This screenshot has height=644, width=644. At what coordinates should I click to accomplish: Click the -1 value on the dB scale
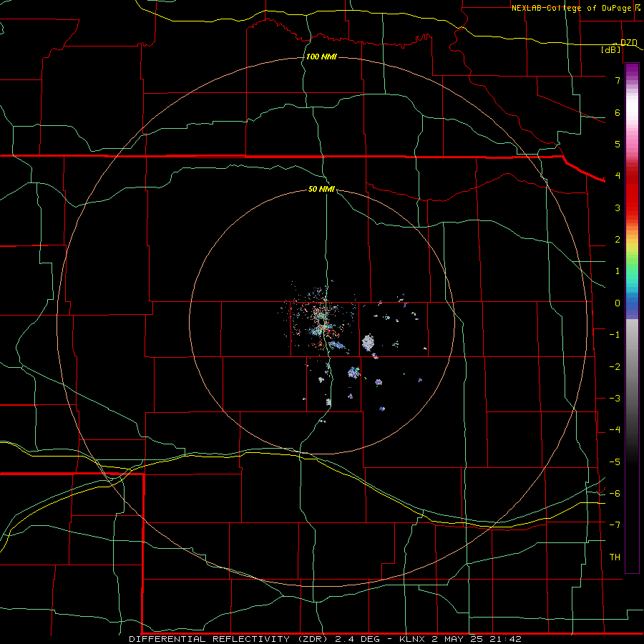615,335
